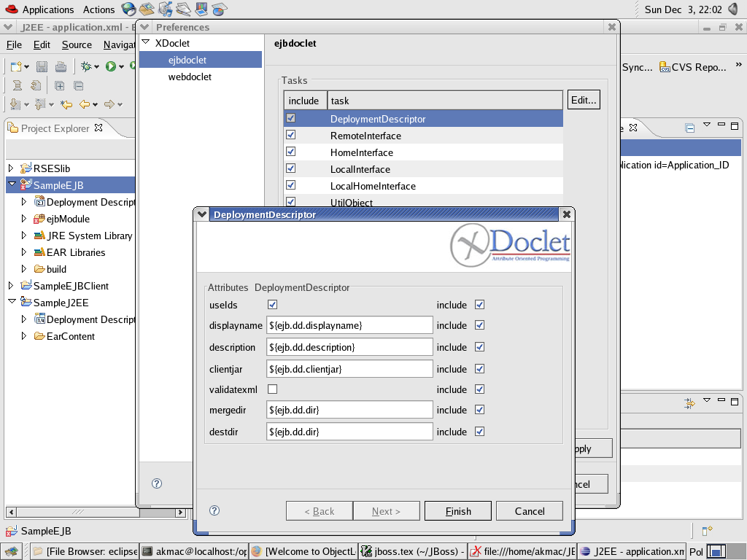Screen dimensions: 747x560
Task: Click the Edit... button beside Tasks table
Action: coord(584,100)
